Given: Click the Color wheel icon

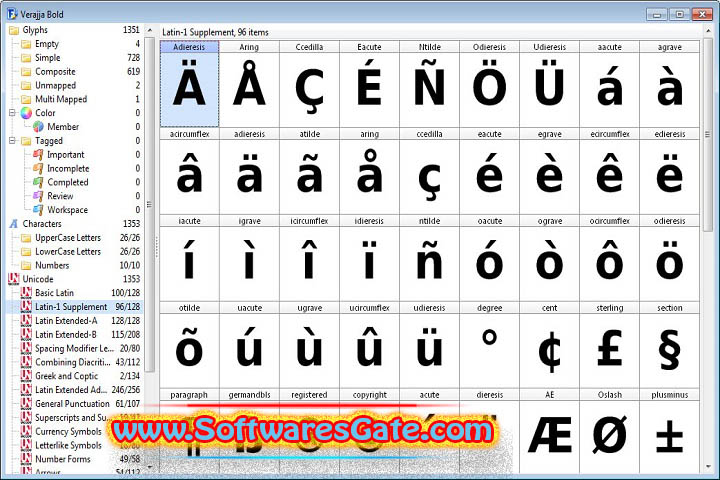Looking at the screenshot, I should coord(26,113).
